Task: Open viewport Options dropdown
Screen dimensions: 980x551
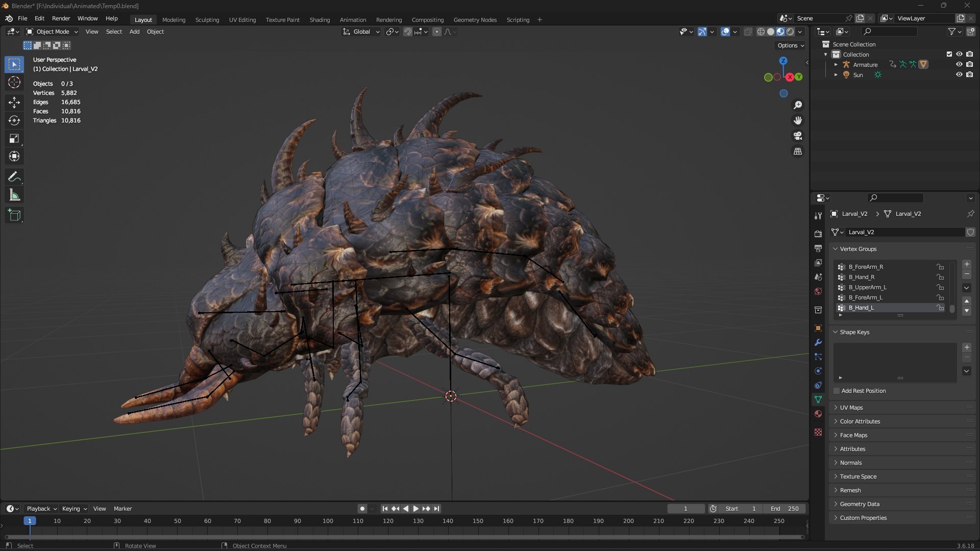Action: click(x=790, y=45)
